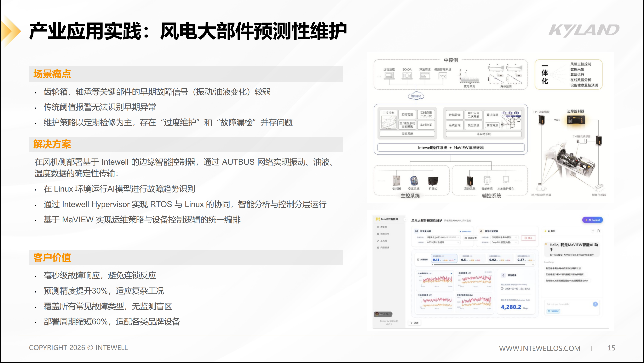The width and height of the screenshot is (644, 363).
Task: Open 问题反馈 in MaVIEW sidebar
Action: point(383,247)
